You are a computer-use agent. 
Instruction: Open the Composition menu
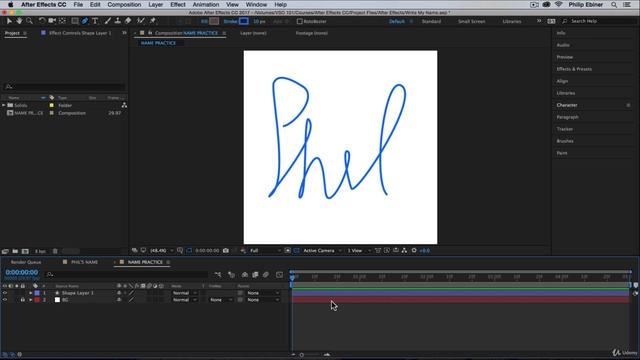pos(124,5)
